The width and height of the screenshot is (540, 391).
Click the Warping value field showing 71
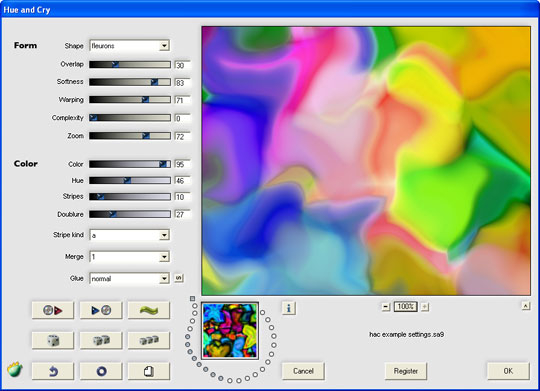pyautogui.click(x=182, y=100)
